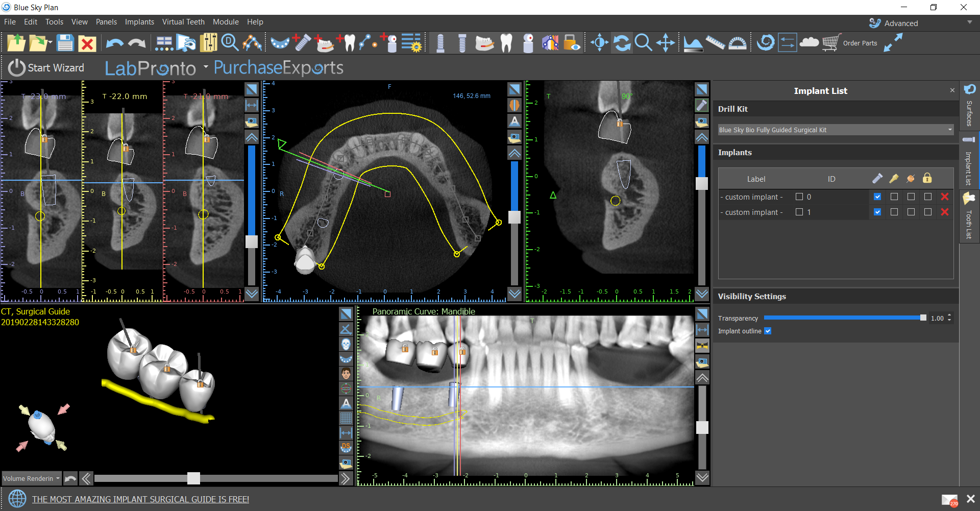Click the Start Wizard button
The height and width of the screenshot is (511, 980).
tap(46, 68)
